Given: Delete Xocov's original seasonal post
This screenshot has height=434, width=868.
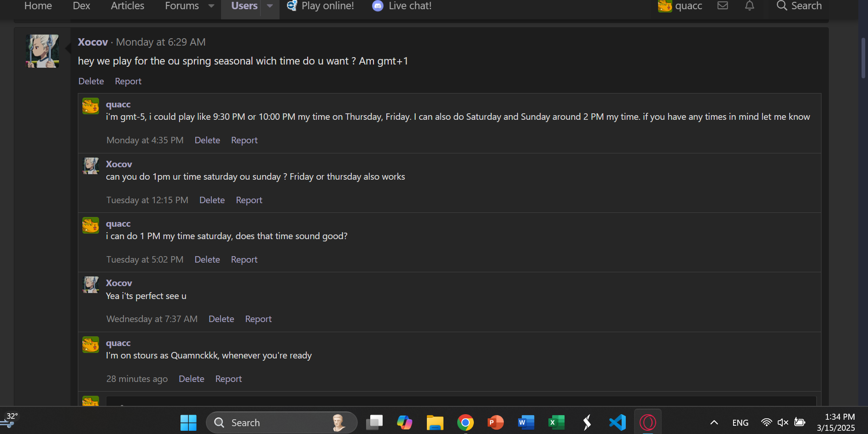Looking at the screenshot, I should [x=91, y=81].
